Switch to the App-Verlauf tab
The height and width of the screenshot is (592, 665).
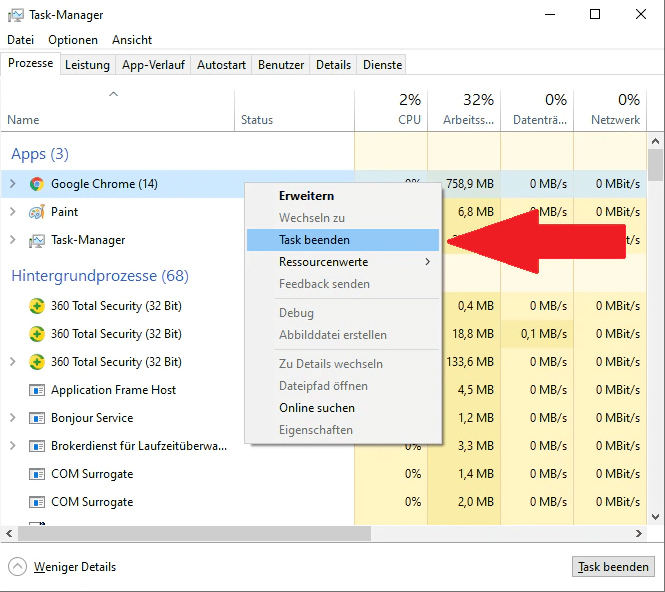click(x=153, y=65)
